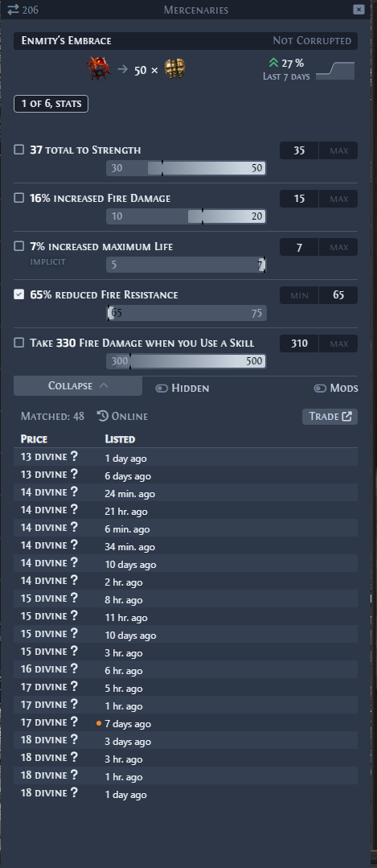Viewport: 377px width, 868px height.
Task: Click the green price increase arrow icon
Action: point(273,63)
